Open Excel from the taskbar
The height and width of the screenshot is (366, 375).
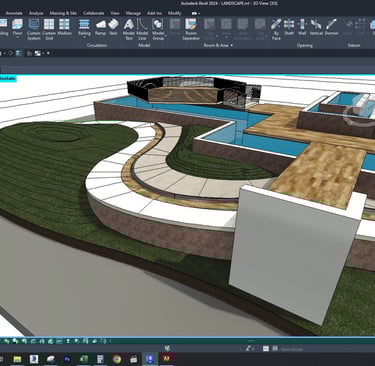(84, 359)
